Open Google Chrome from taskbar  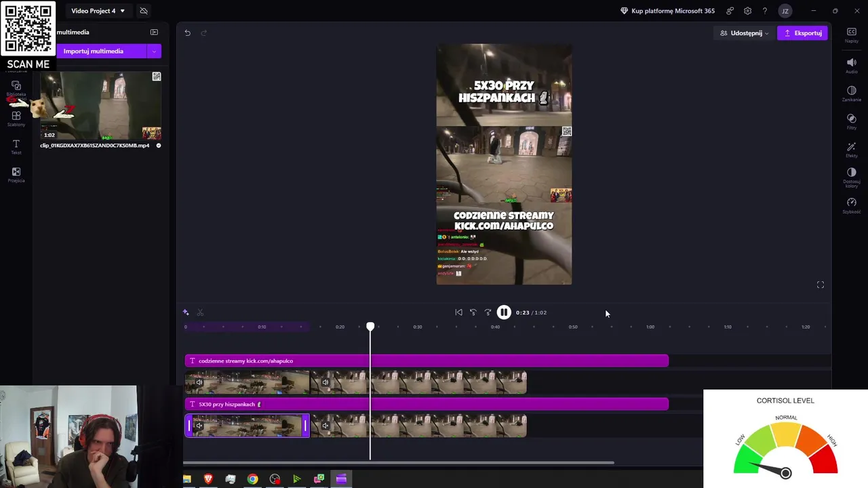[x=252, y=479]
